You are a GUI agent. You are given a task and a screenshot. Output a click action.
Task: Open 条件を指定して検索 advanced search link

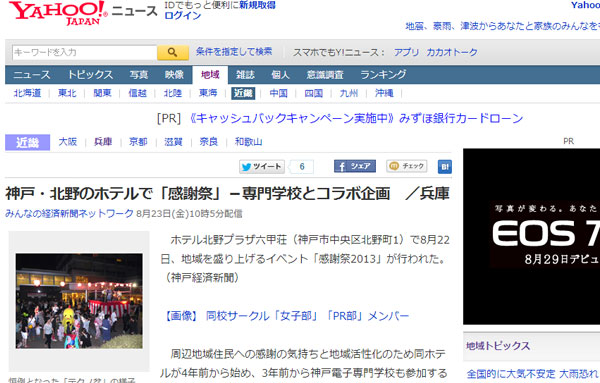coord(234,51)
